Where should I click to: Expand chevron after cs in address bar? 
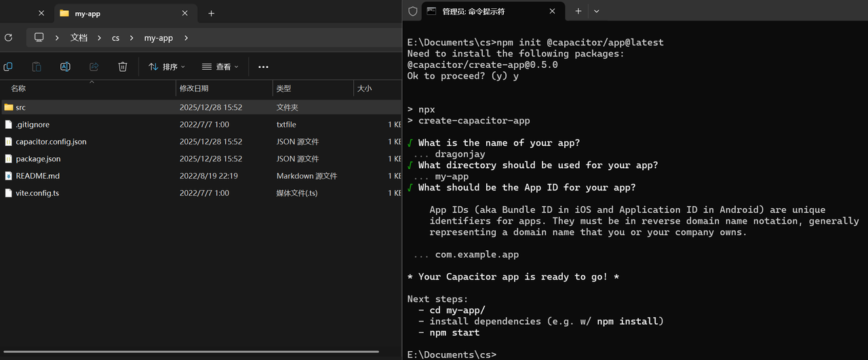coord(132,38)
